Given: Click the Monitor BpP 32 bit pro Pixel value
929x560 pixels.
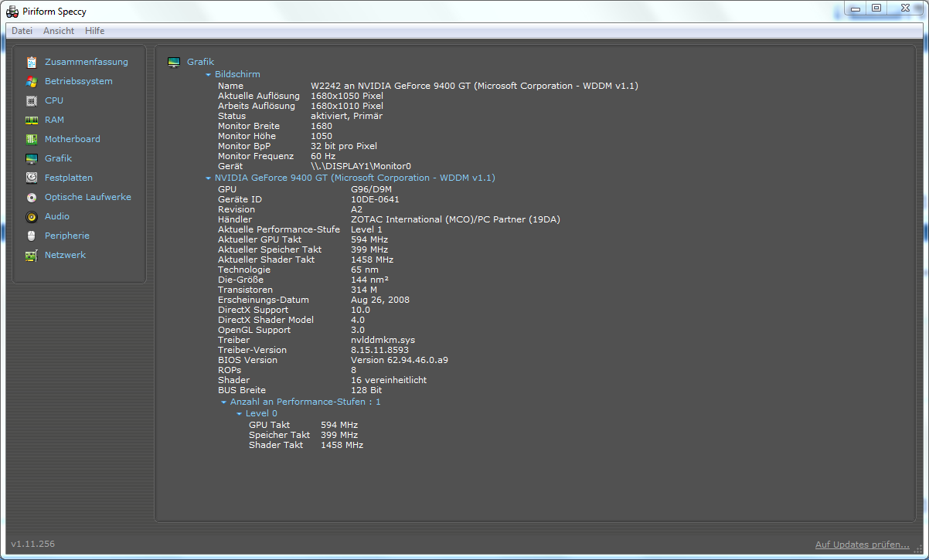Looking at the screenshot, I should 344,146.
